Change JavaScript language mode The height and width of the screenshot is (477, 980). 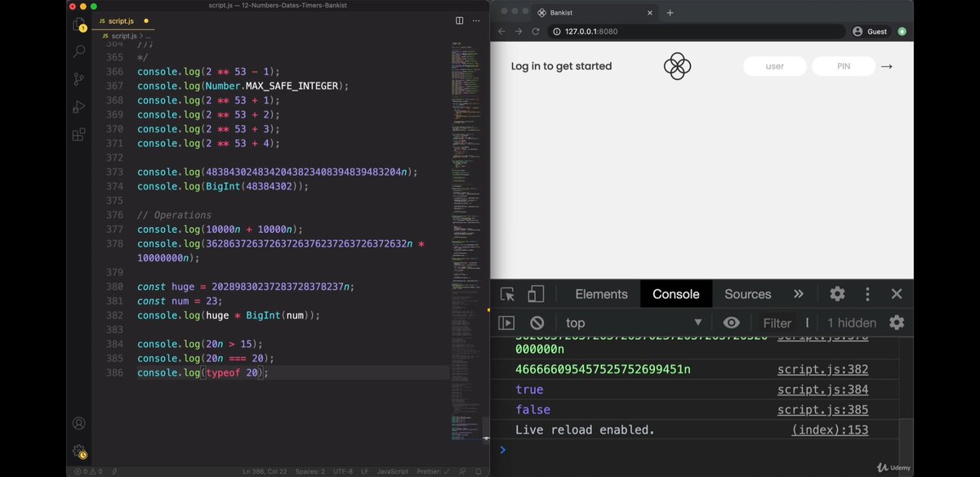pos(393,471)
